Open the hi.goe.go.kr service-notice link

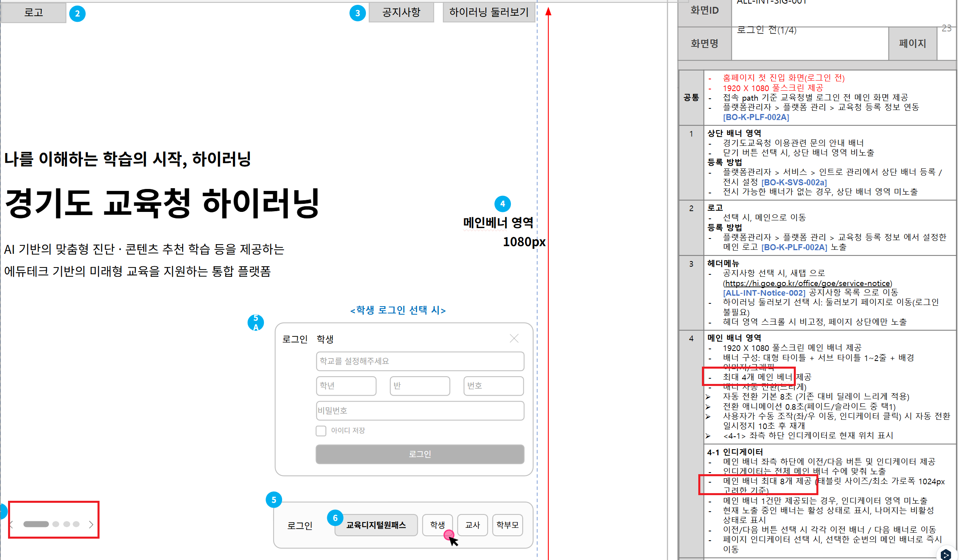(808, 283)
